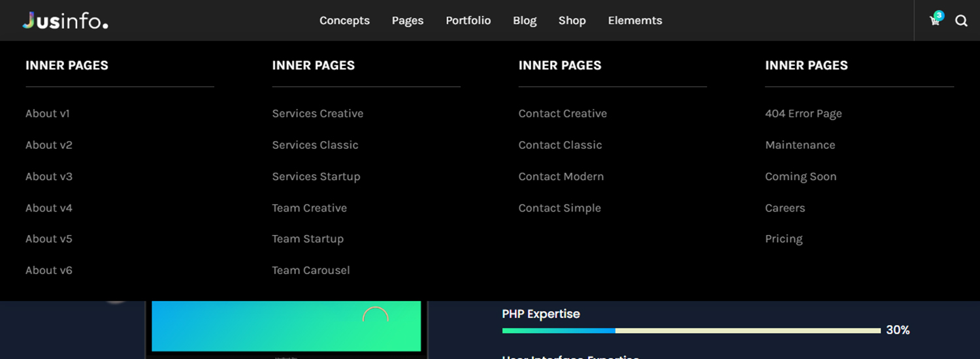Screen dimensions: 980x359
Task: Open the Concepts menu
Action: pyautogui.click(x=344, y=21)
